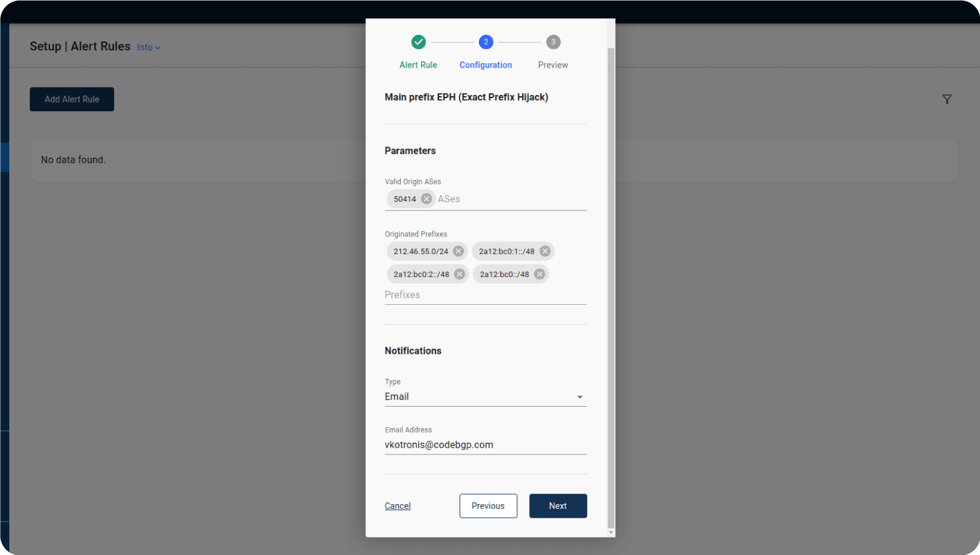Click the Add Alert Rule button
Screen dimensions: 980x555
pos(72,99)
